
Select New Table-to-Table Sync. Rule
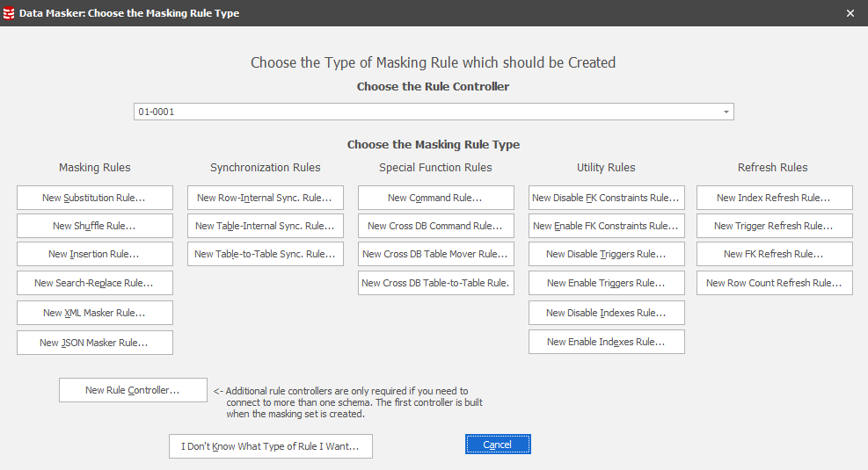click(x=265, y=254)
